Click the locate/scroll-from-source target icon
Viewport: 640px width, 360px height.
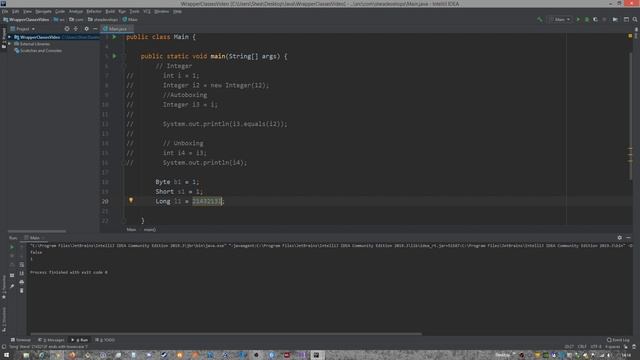pyautogui.click(x=67, y=29)
